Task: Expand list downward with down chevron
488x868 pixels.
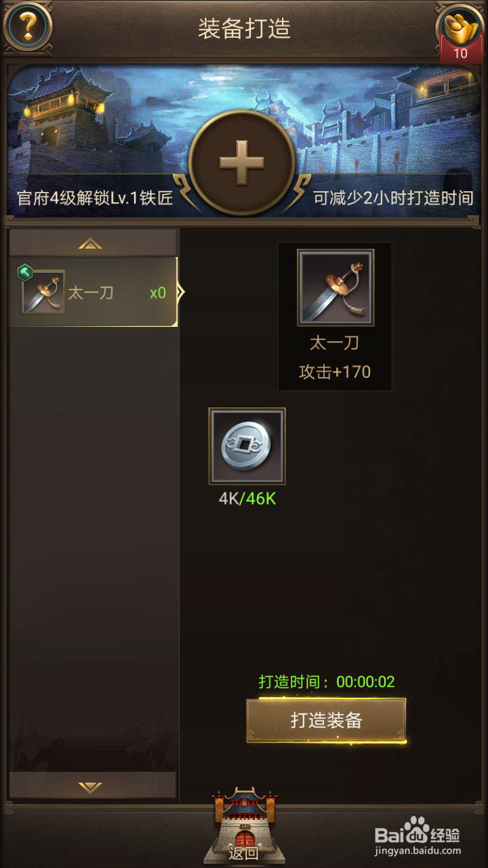Action: point(91,786)
